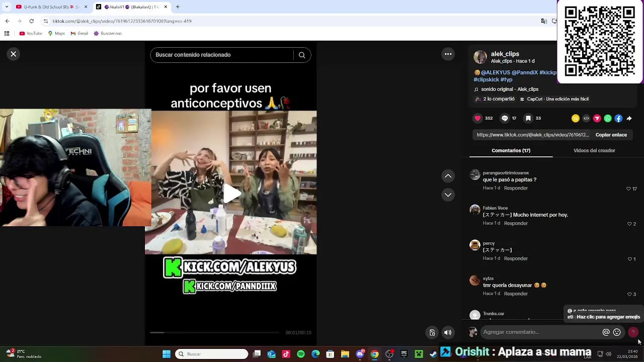Screen dimensions: 644x362
Task: Reply to Fabian Vece's comment
Action: pos(516,223)
